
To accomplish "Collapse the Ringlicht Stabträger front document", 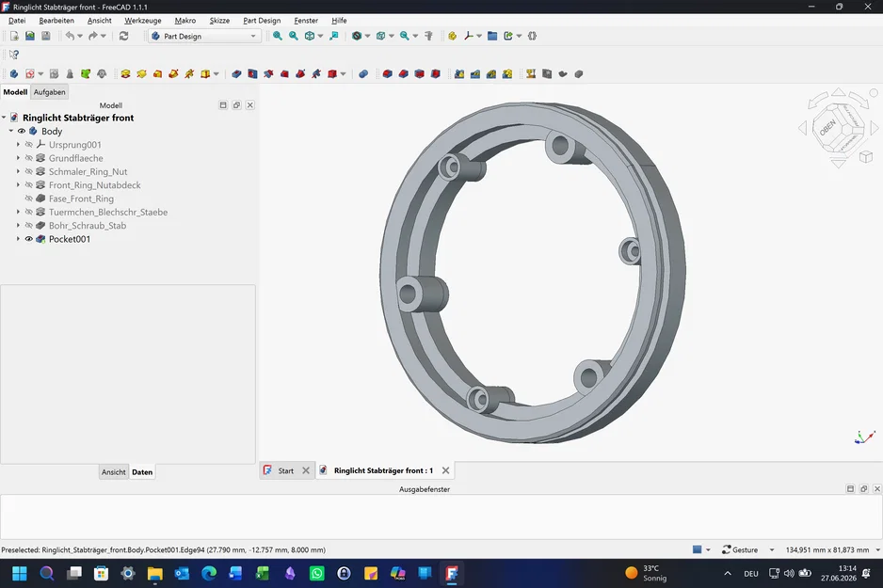I will (x=4, y=118).
